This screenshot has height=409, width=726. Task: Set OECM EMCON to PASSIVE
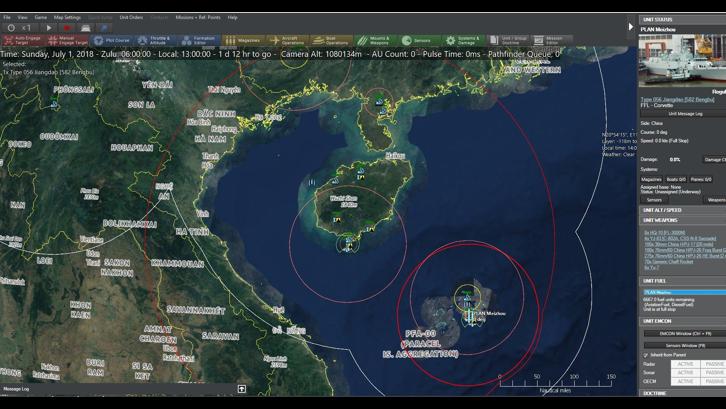(x=713, y=381)
